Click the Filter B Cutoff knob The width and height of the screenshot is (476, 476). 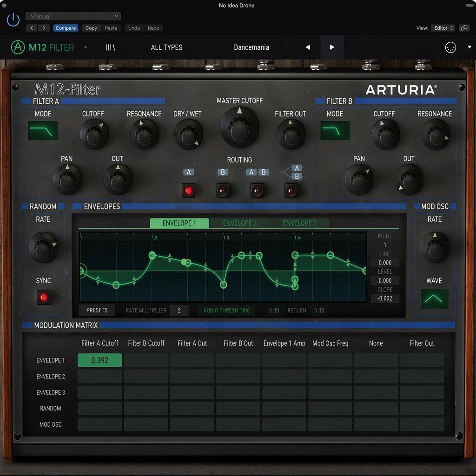[x=385, y=134]
